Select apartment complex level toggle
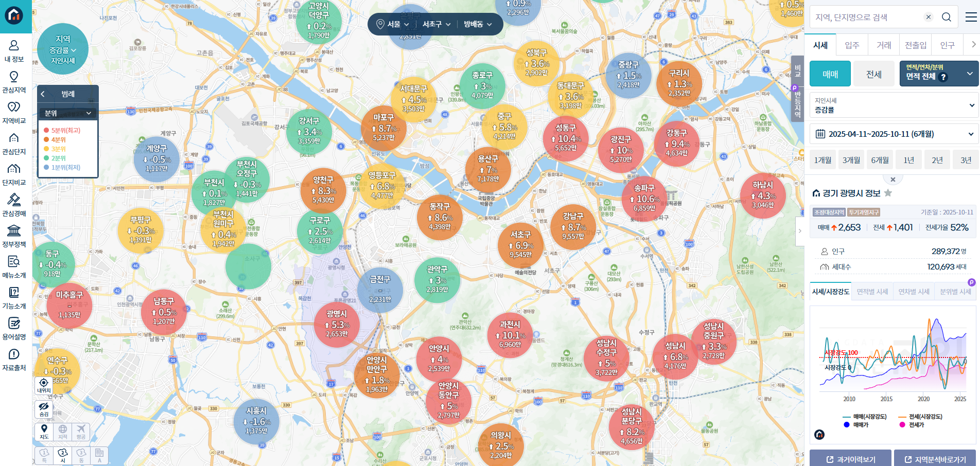Screen dimensions: 980x466 99,455
